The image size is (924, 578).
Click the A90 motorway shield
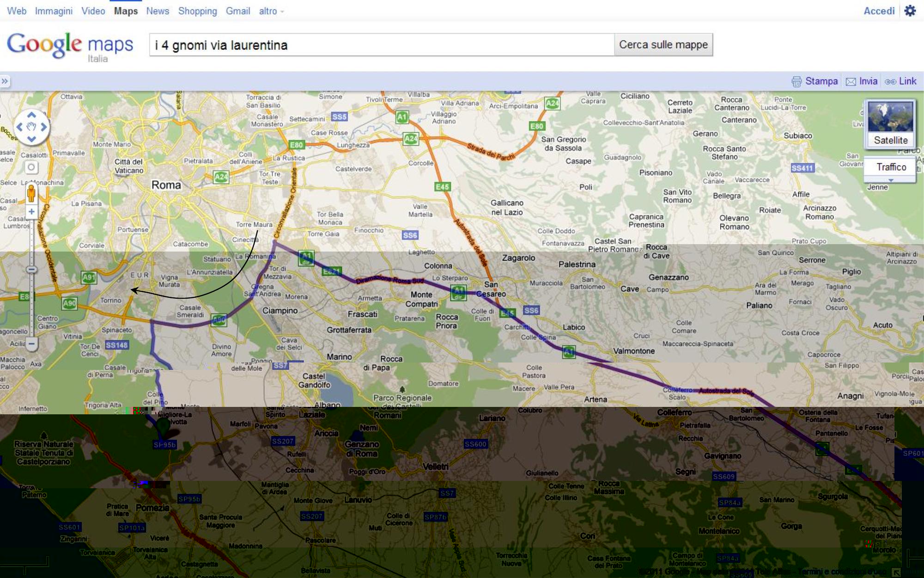69,303
